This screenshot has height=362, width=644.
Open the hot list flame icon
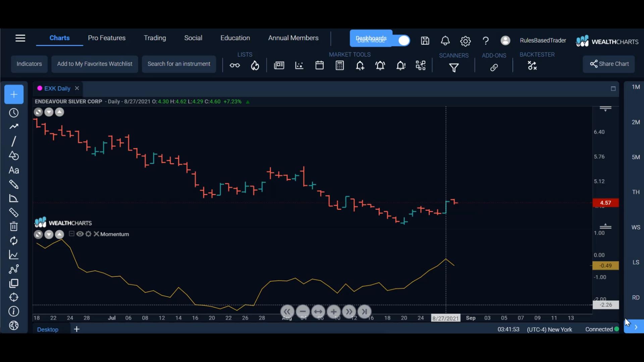255,65
